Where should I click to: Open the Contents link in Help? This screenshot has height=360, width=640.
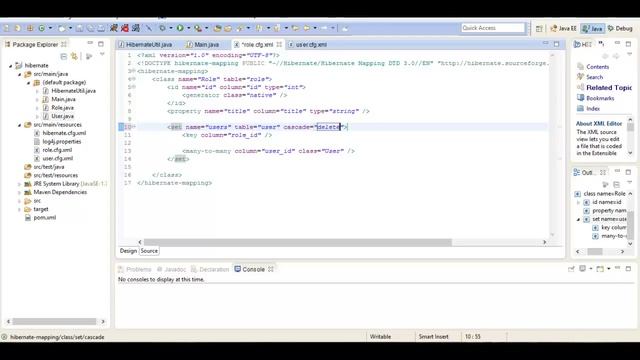click(x=598, y=67)
